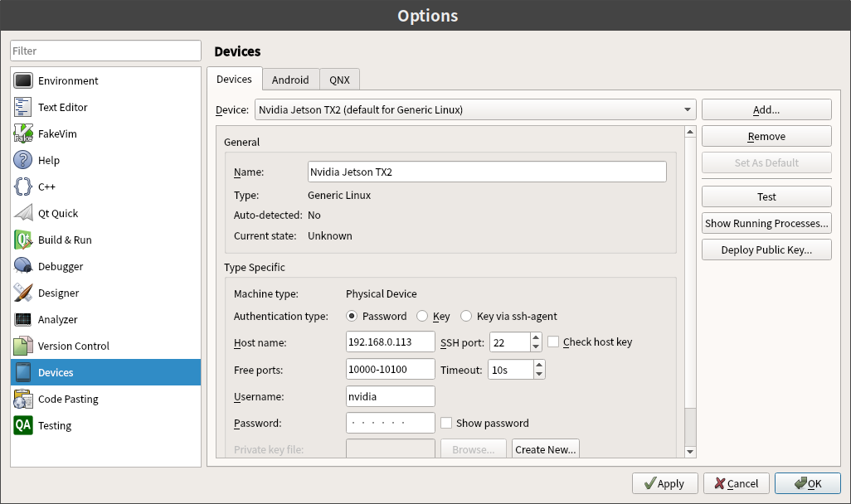This screenshot has width=851, height=504.
Task: Click the Timeout value field
Action: (510, 370)
